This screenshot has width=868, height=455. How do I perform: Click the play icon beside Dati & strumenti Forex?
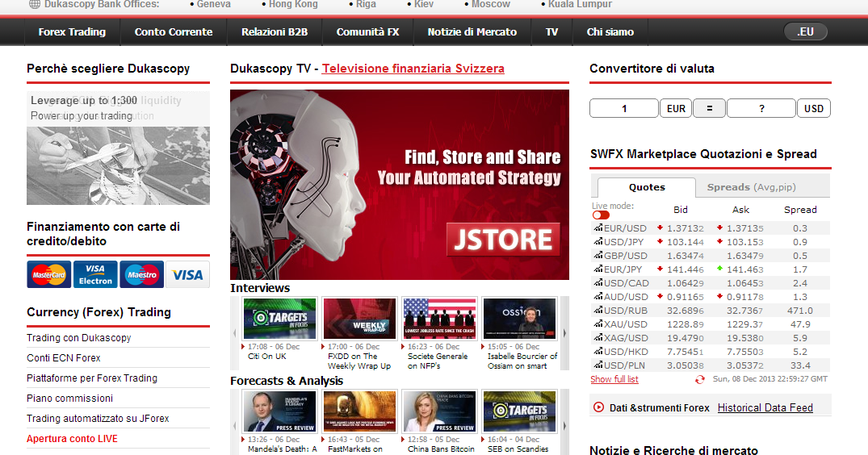click(x=598, y=407)
